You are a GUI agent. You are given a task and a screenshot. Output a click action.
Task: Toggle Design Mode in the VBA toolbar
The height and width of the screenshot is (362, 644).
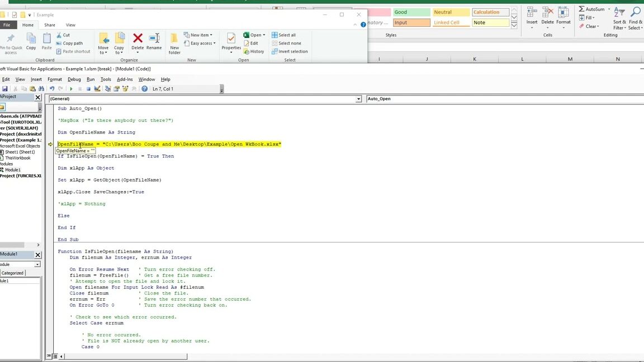[97, 88]
